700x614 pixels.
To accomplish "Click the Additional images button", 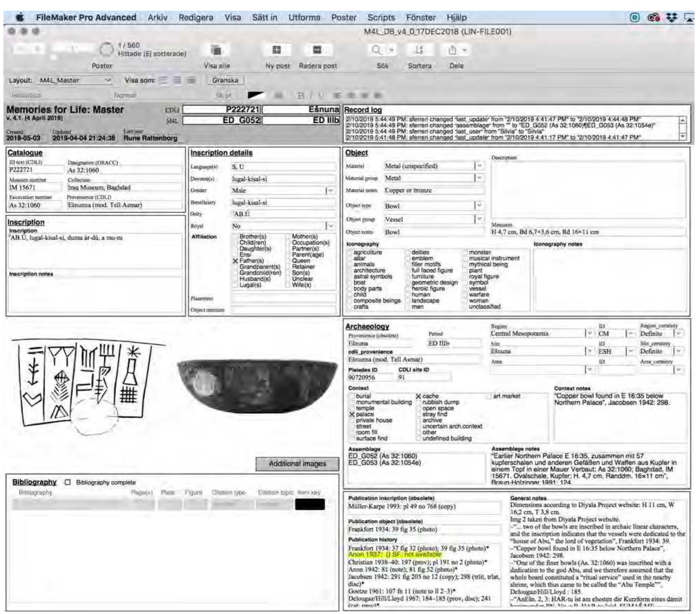I will tap(297, 464).
